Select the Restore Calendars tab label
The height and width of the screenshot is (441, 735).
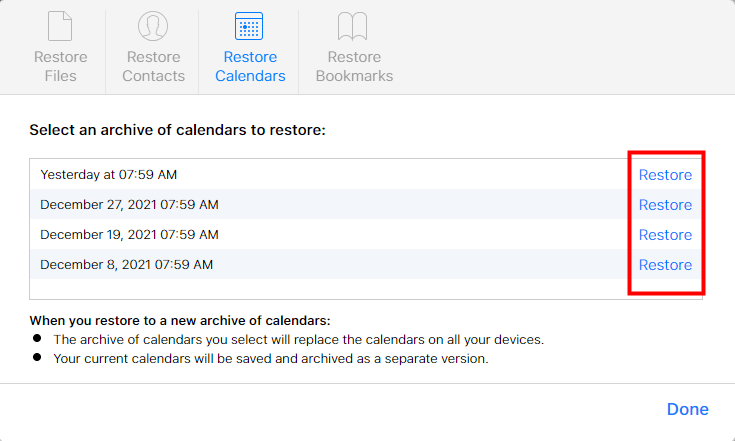(248, 66)
